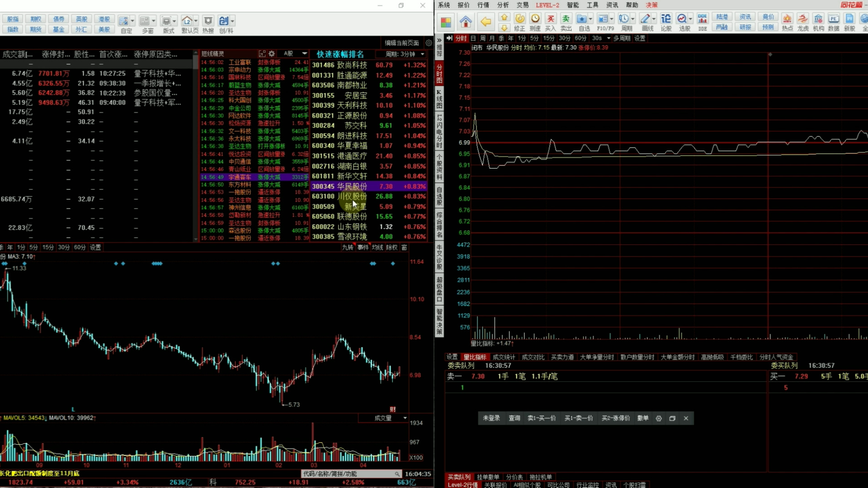Open the 分析 menu
The height and width of the screenshot is (488, 868).
[x=503, y=5]
